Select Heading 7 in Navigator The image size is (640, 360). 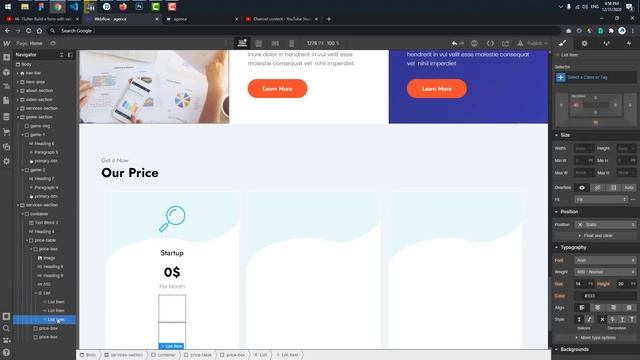tap(44, 179)
